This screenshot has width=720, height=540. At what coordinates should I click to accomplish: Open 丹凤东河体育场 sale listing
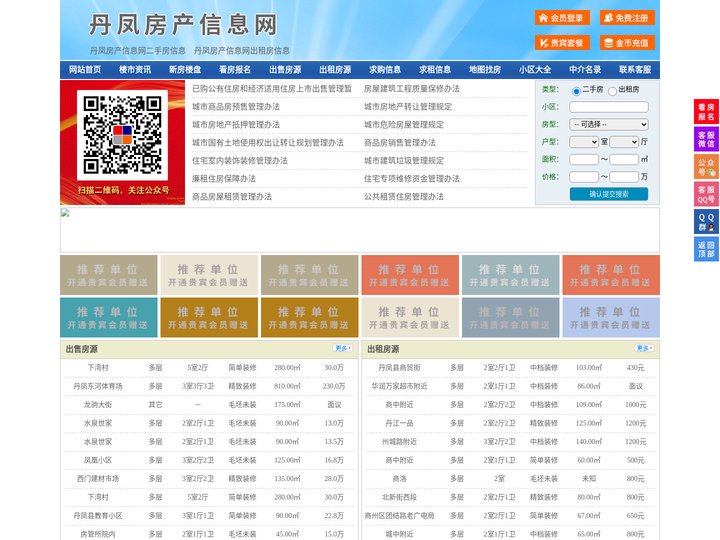pyautogui.click(x=98, y=386)
